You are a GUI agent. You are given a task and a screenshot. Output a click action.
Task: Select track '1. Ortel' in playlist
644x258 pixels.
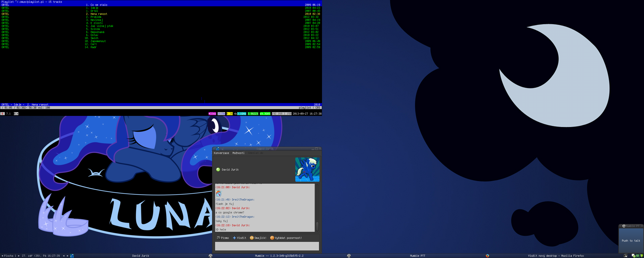(161, 11)
